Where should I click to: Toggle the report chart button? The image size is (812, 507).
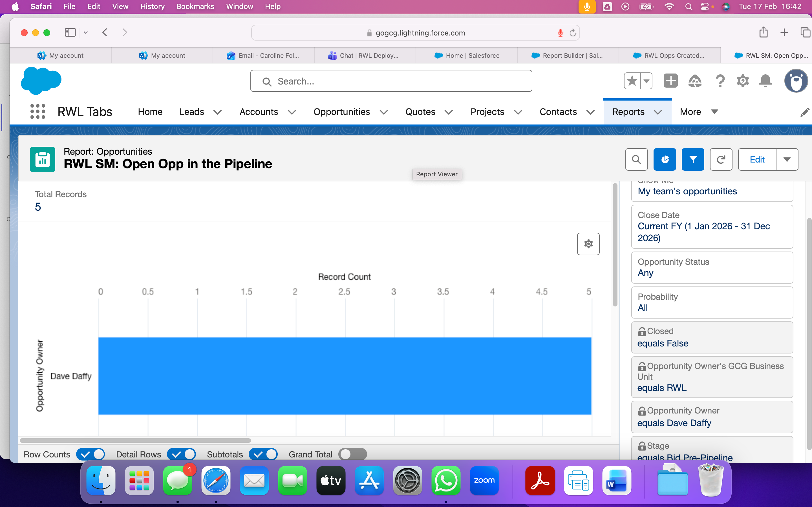(664, 160)
